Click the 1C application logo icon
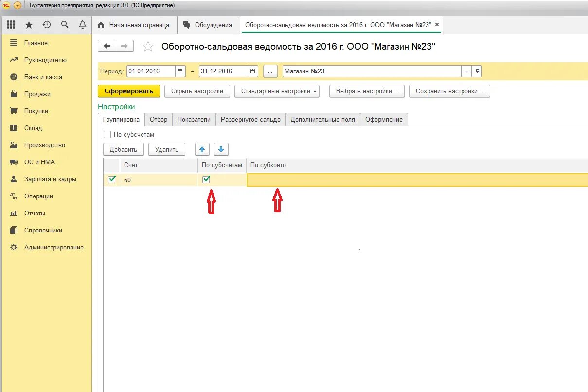This screenshot has width=588, height=392. (x=7, y=5)
